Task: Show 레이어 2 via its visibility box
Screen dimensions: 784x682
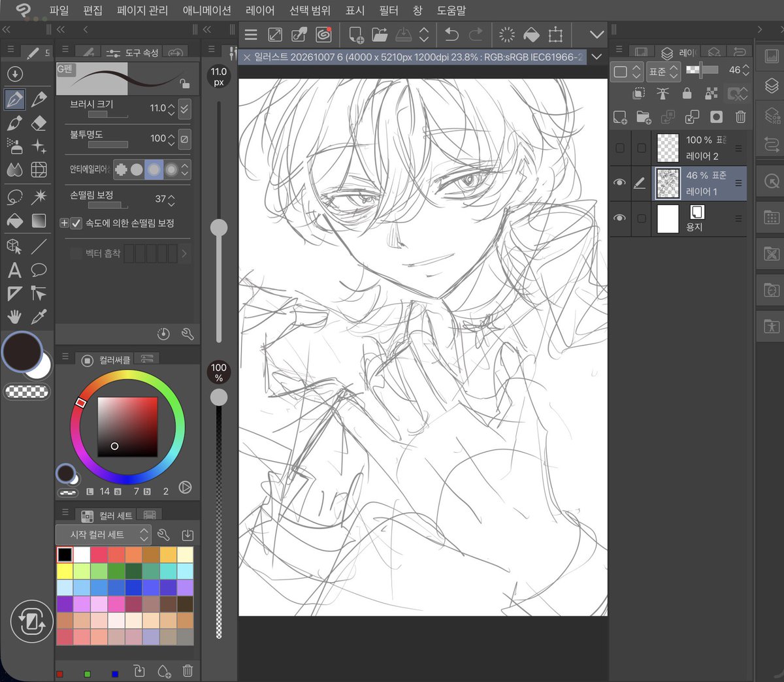Action: (x=620, y=148)
